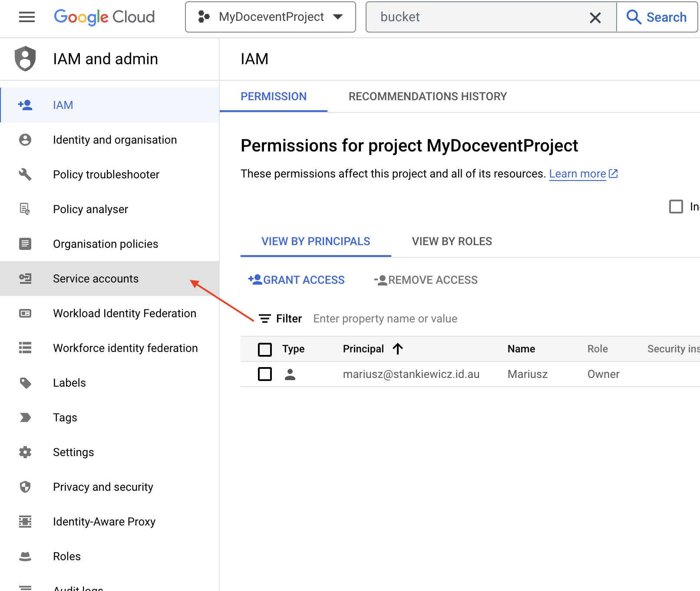
Task: Click the Service accounts icon
Action: click(x=25, y=279)
